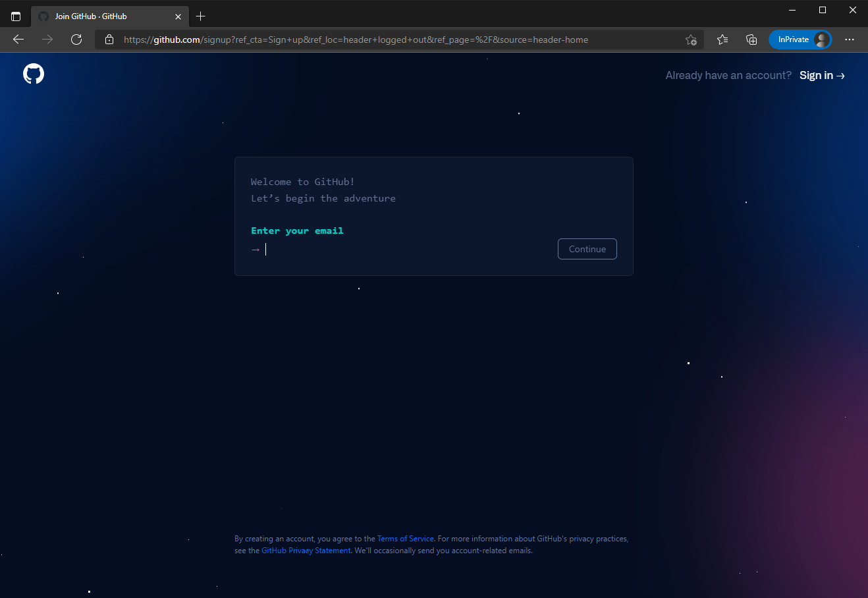
Task: Open the Terms of Service link
Action: click(x=405, y=539)
